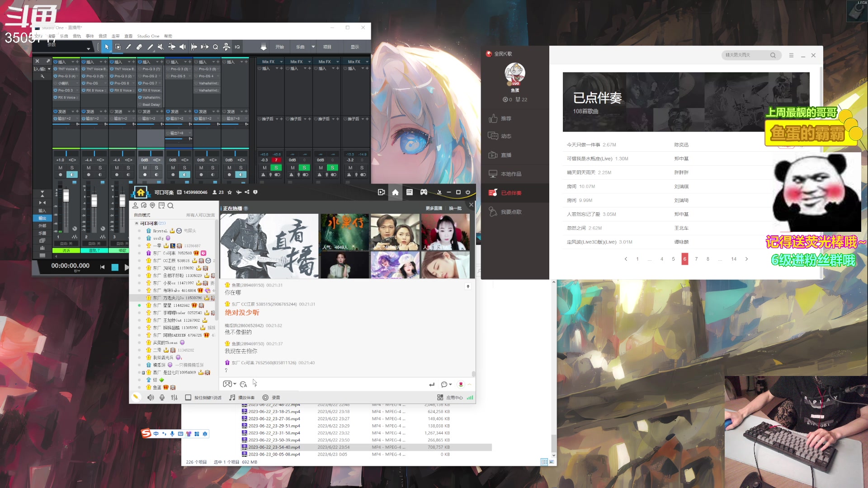This screenshot has height=488, width=868.
Task: Adjust the second mixer channel volume fader
Action: 94,200
